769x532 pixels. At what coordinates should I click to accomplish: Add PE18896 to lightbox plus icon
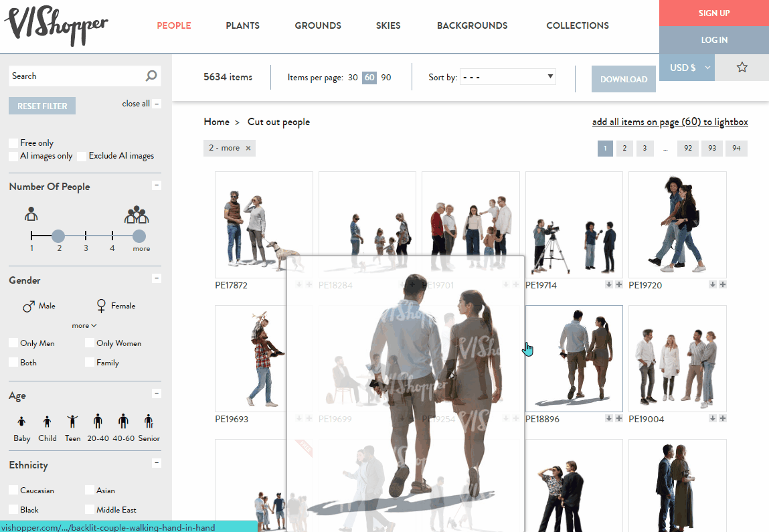[x=619, y=418]
